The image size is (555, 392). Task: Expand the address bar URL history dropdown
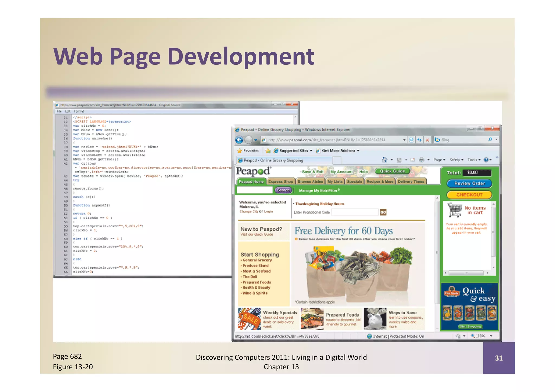(x=404, y=140)
